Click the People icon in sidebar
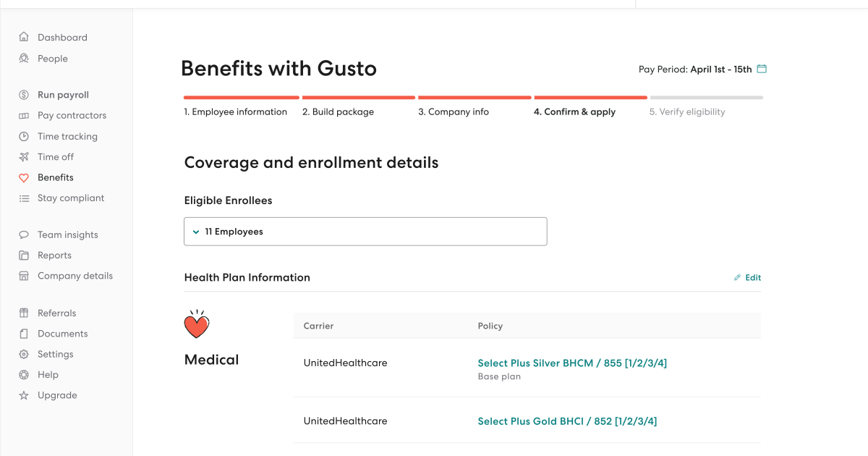 pos(24,59)
